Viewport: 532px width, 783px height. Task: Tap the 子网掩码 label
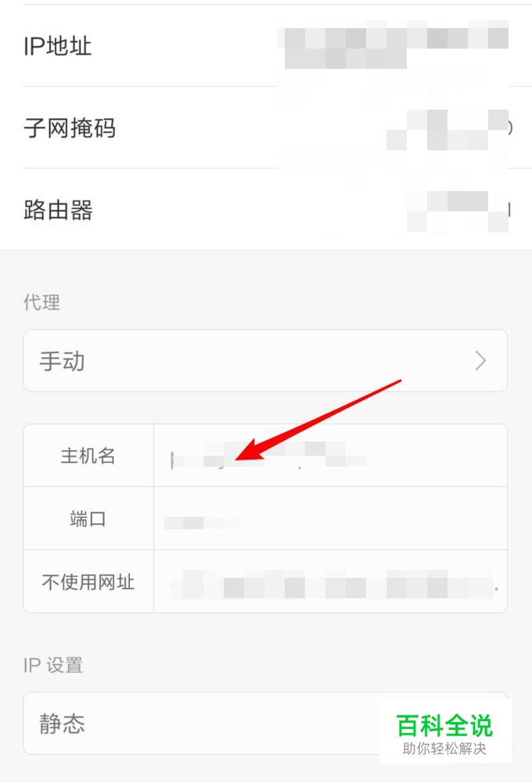(70, 128)
